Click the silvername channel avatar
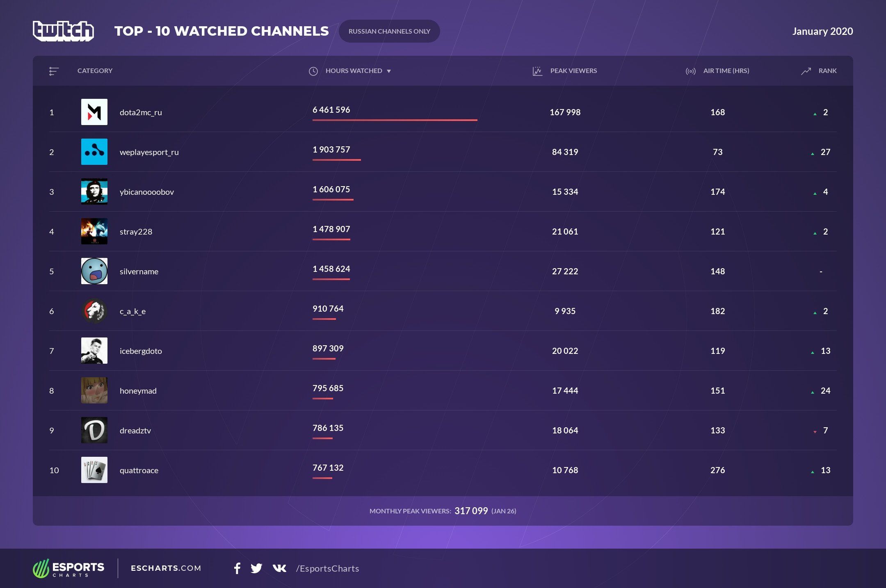Screen dimensions: 886x588 pyautogui.click(x=94, y=271)
